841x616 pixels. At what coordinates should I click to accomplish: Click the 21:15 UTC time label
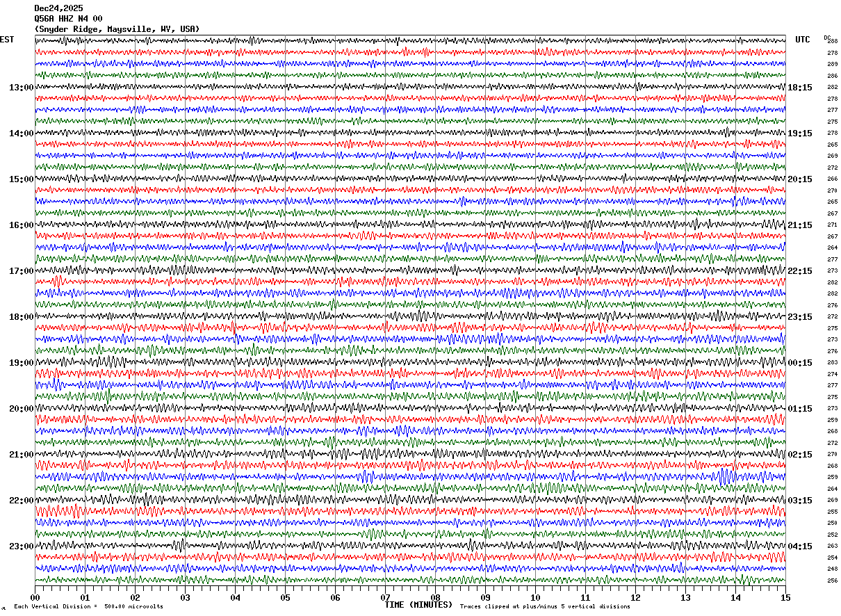pyautogui.click(x=800, y=225)
